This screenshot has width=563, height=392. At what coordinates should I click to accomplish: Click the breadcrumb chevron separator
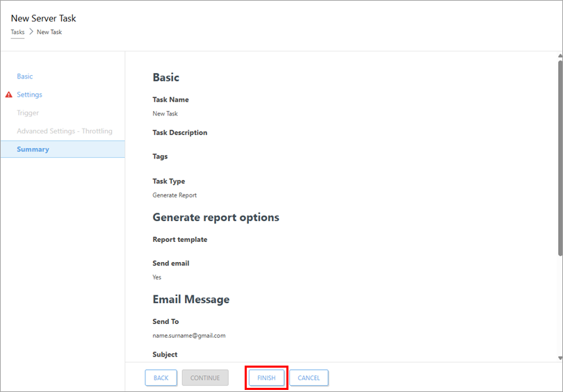[x=31, y=32]
